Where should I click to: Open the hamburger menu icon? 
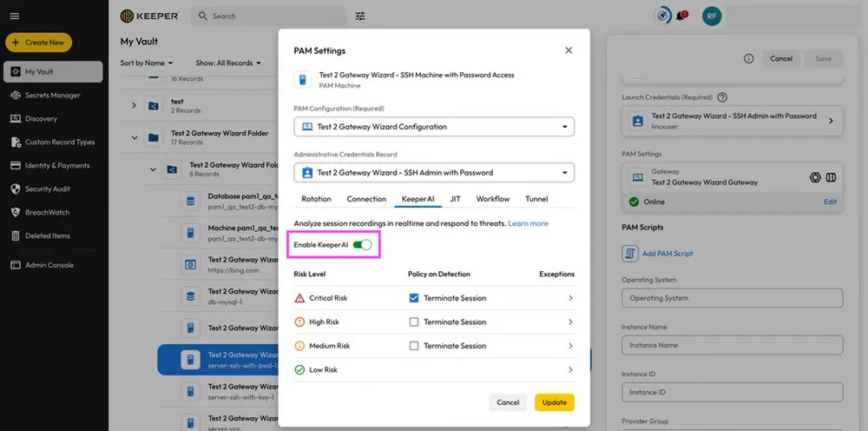tap(15, 16)
